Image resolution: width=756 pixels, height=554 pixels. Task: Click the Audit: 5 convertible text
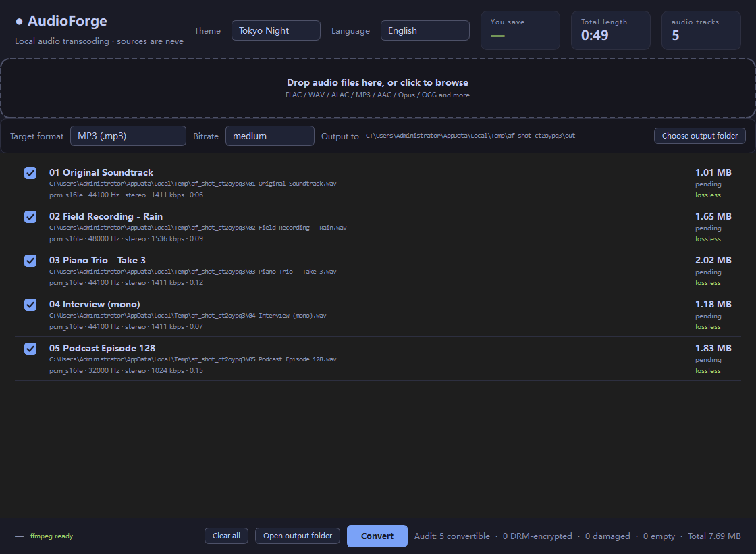[452, 536]
